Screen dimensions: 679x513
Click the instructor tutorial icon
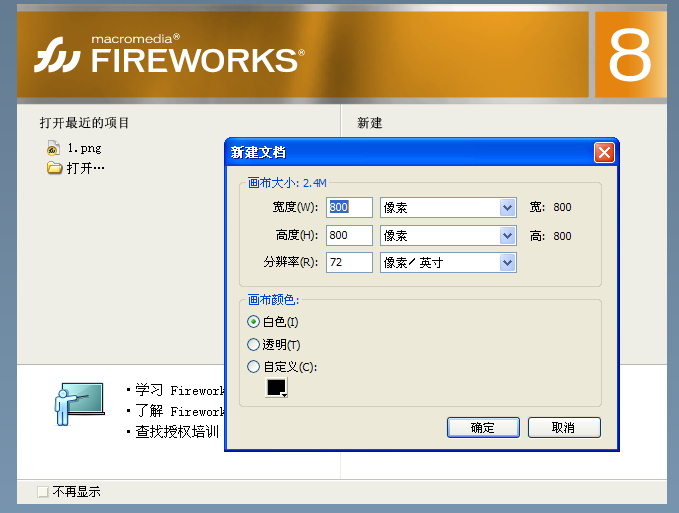[x=79, y=403]
